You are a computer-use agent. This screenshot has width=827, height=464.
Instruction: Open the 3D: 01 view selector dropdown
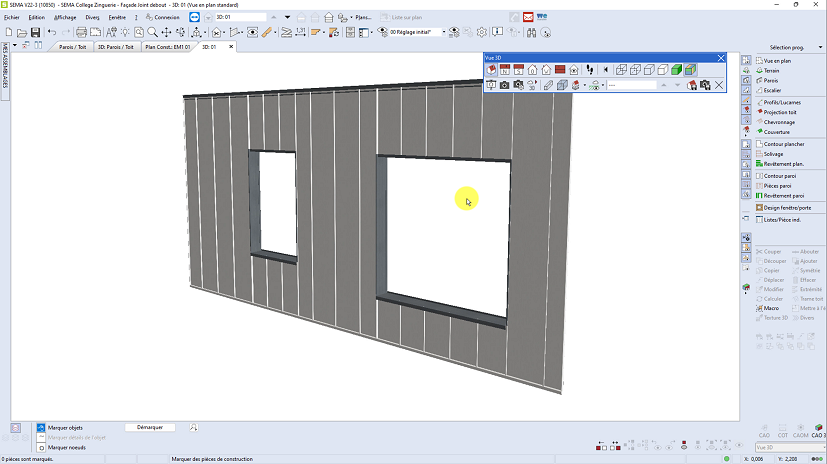tap(273, 17)
